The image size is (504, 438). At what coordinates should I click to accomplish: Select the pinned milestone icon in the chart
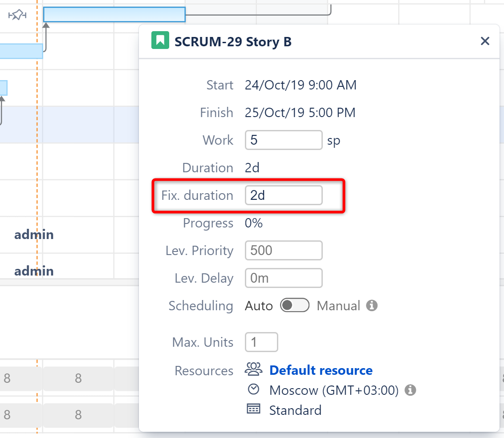[18, 15]
